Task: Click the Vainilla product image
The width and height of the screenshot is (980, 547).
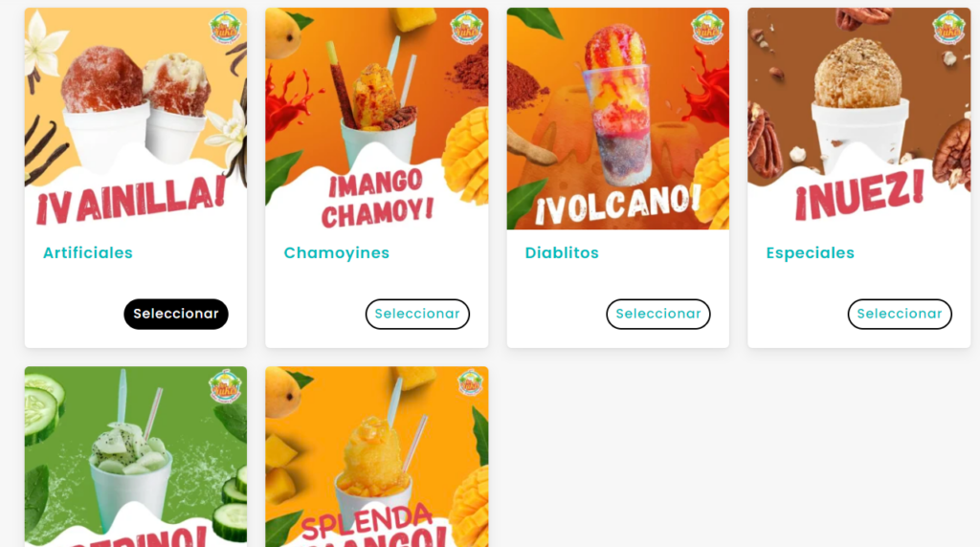Action: (x=136, y=119)
